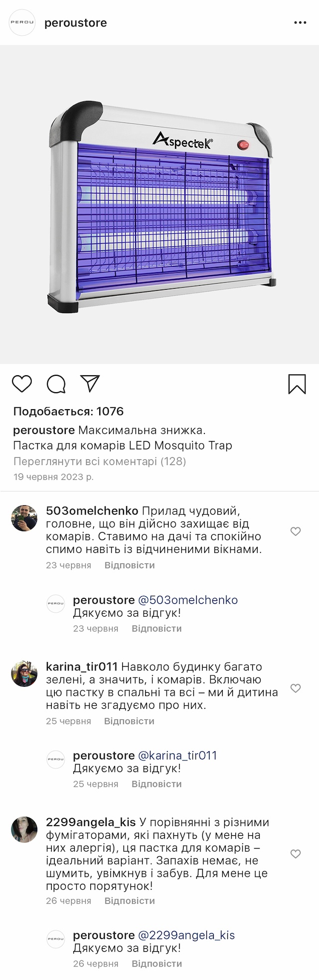Open the peroustore username in the header
Image resolution: width=319 pixels, height=980 pixels.
(76, 23)
